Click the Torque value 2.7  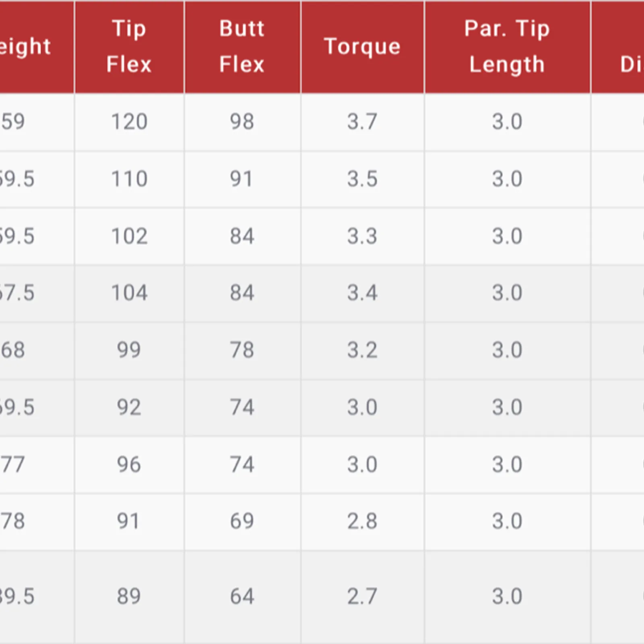362,596
